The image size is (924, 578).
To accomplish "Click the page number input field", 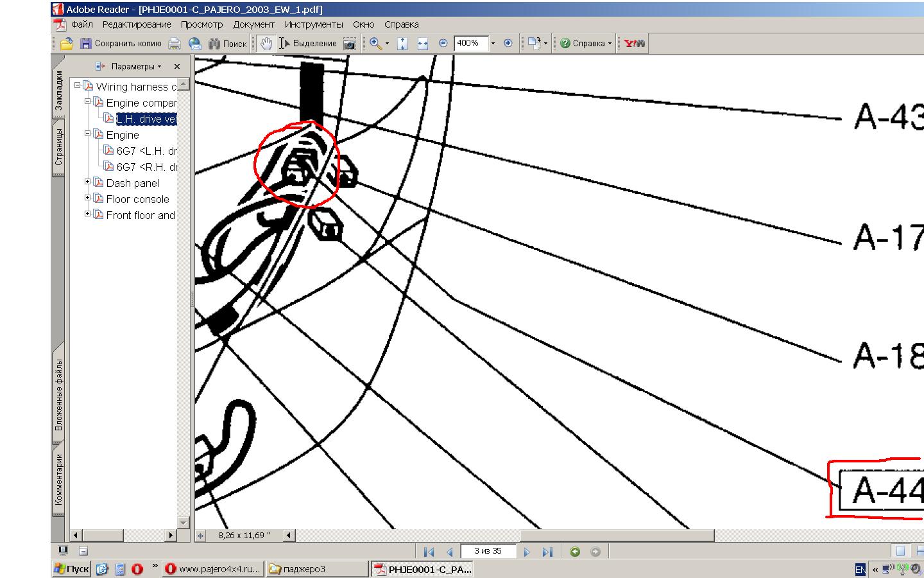I will coord(488,551).
